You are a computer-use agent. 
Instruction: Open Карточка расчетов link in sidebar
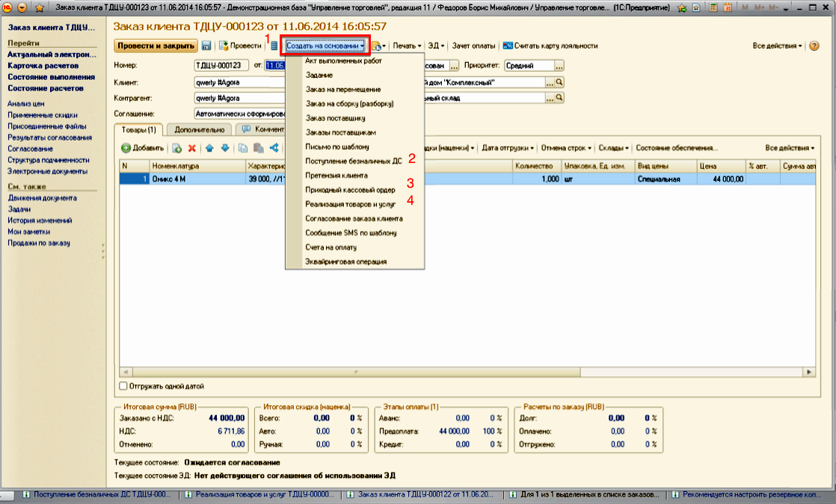tap(41, 66)
